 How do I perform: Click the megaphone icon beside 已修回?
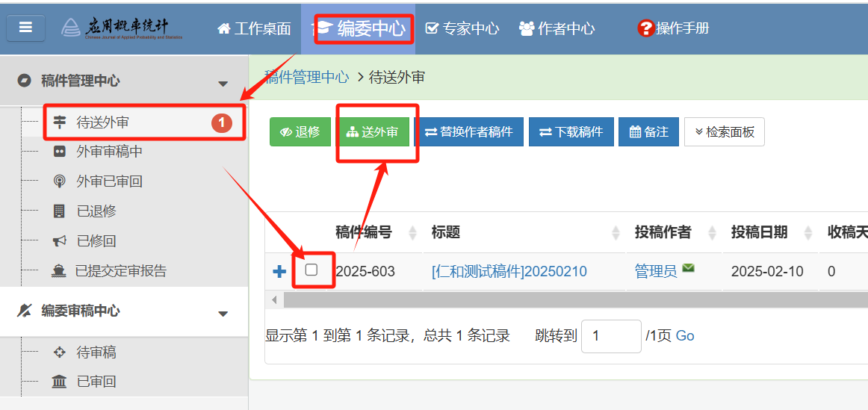click(59, 241)
